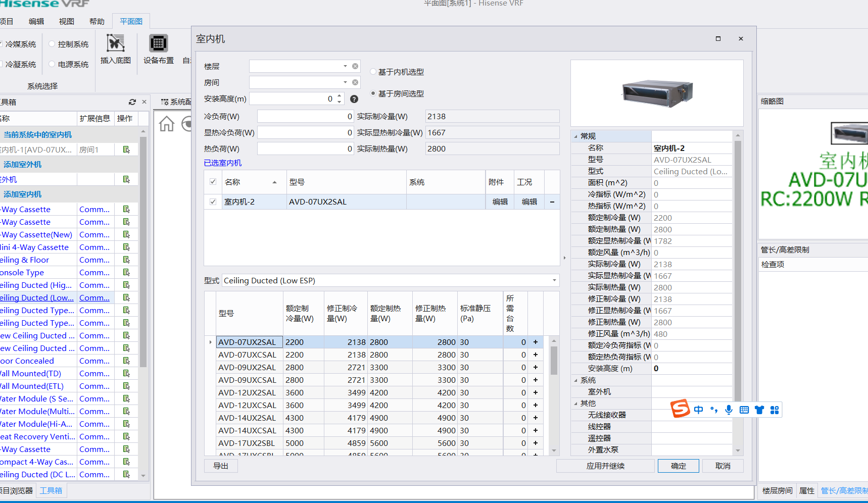
Task: Click the Sogou S logo on input bar
Action: pyautogui.click(x=680, y=409)
